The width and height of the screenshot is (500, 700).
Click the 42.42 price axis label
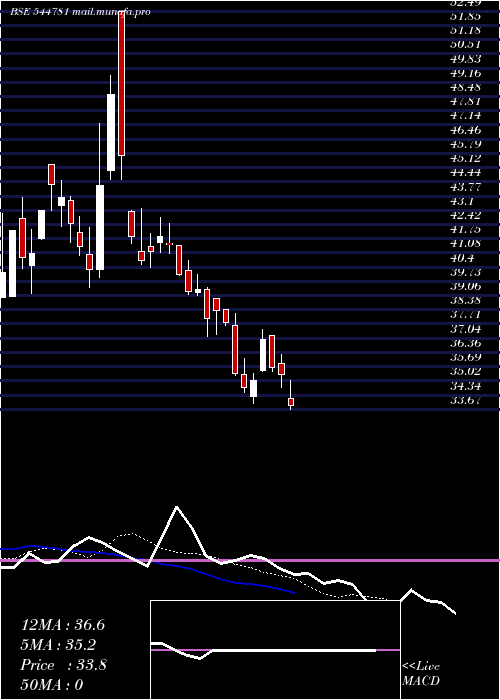pos(466,215)
